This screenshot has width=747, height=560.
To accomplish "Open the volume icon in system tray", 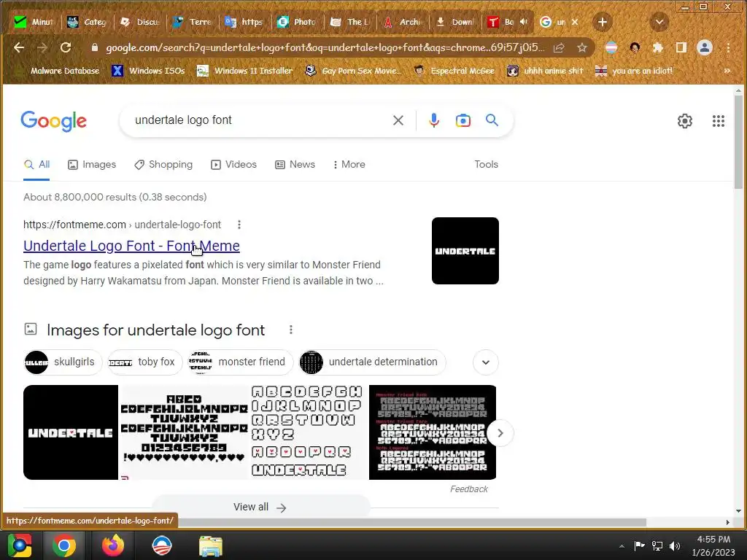I will 675,545.
